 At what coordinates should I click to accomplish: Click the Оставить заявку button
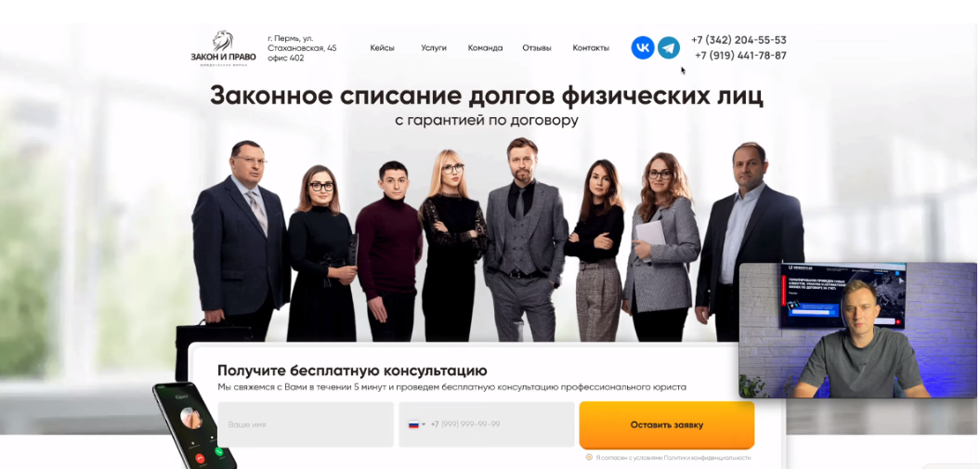point(667,424)
